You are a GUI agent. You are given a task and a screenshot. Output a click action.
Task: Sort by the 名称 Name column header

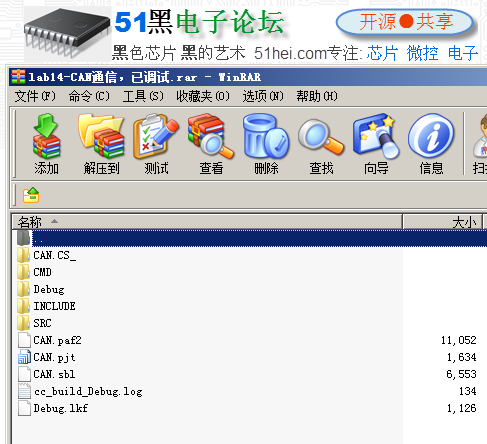coord(207,222)
